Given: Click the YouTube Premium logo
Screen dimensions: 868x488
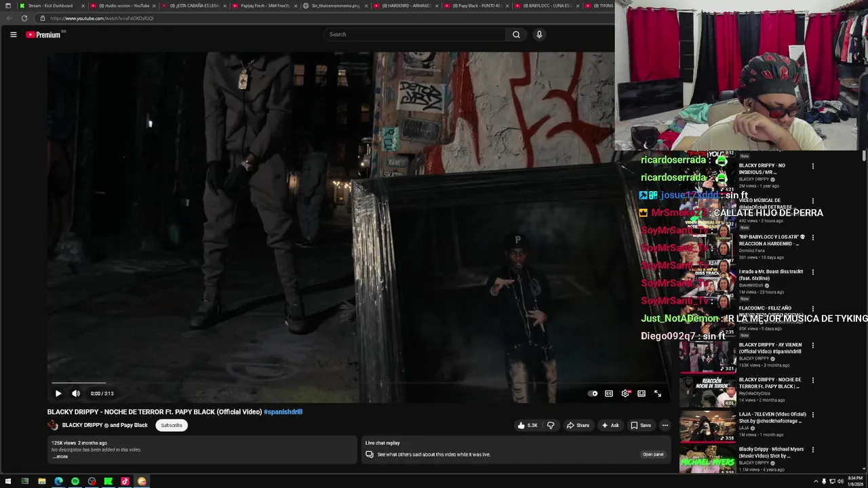Looking at the screenshot, I should tap(43, 35).
